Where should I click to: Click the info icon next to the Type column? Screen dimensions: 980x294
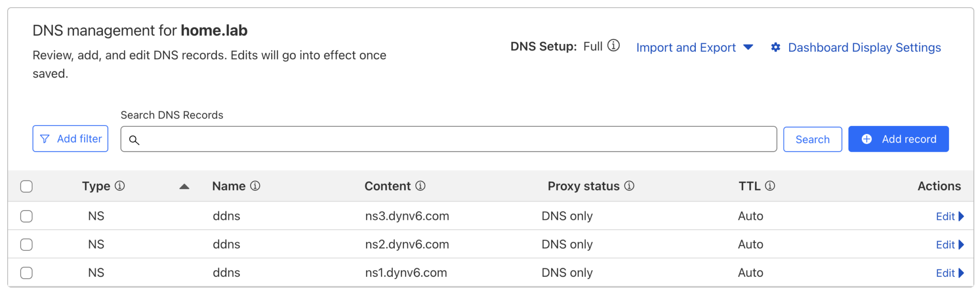click(120, 186)
